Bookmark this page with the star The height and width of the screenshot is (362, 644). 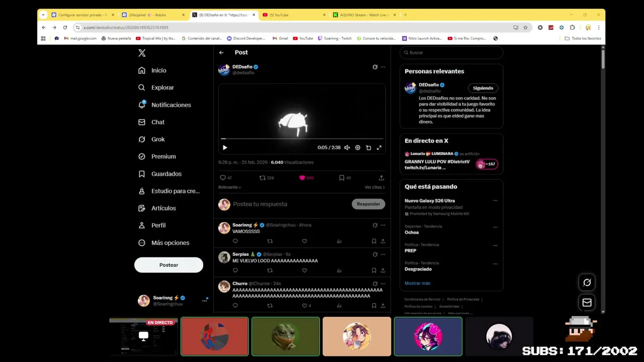(x=525, y=28)
